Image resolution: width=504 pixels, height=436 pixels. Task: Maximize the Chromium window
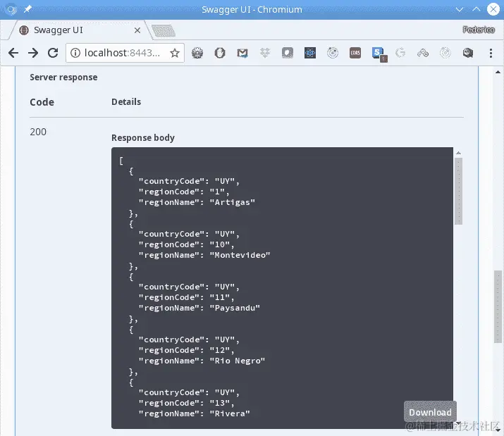click(477, 9)
